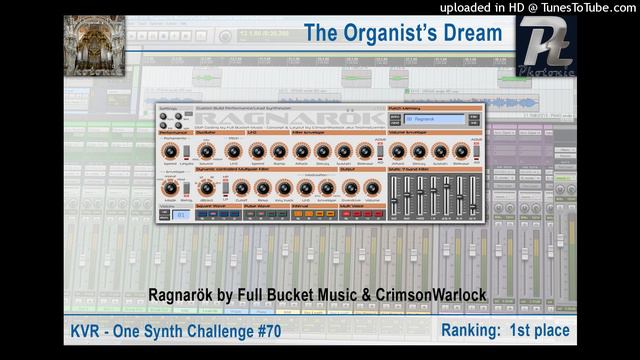
Task: Click the upper button left of patch display
Action: (x=396, y=117)
